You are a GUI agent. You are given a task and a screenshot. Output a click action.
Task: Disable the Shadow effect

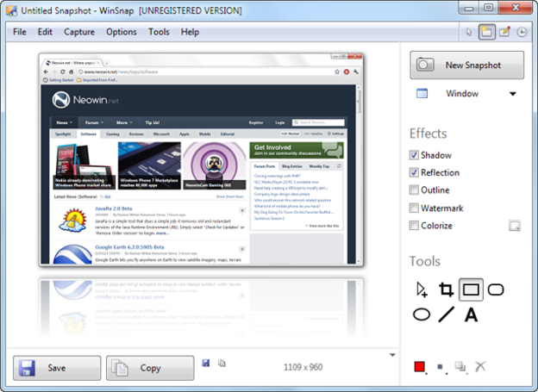414,155
